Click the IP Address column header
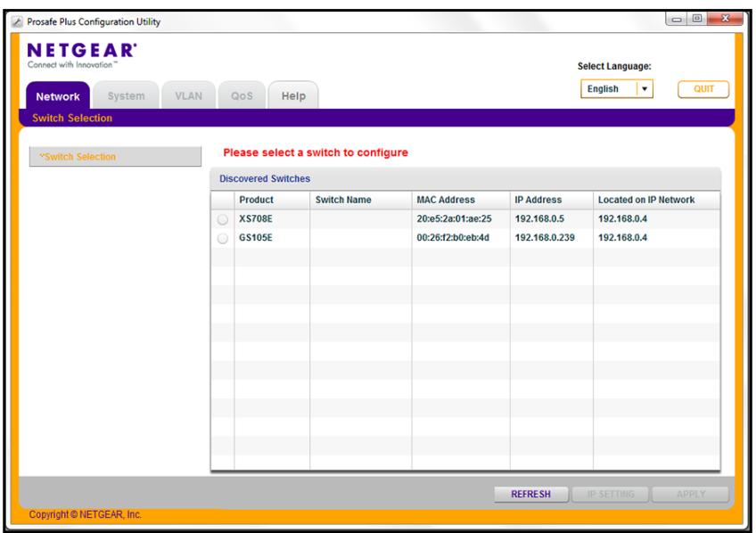Screen dimensions: 756x533 pyautogui.click(x=552, y=200)
